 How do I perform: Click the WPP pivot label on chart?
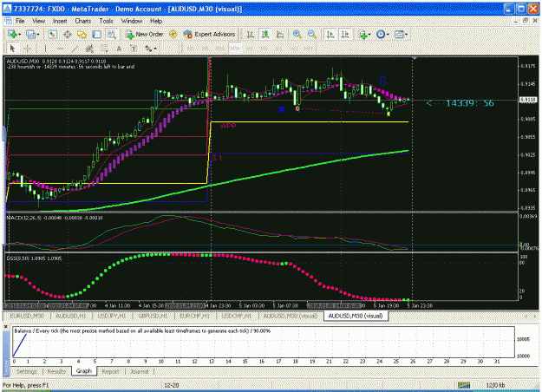coord(228,126)
